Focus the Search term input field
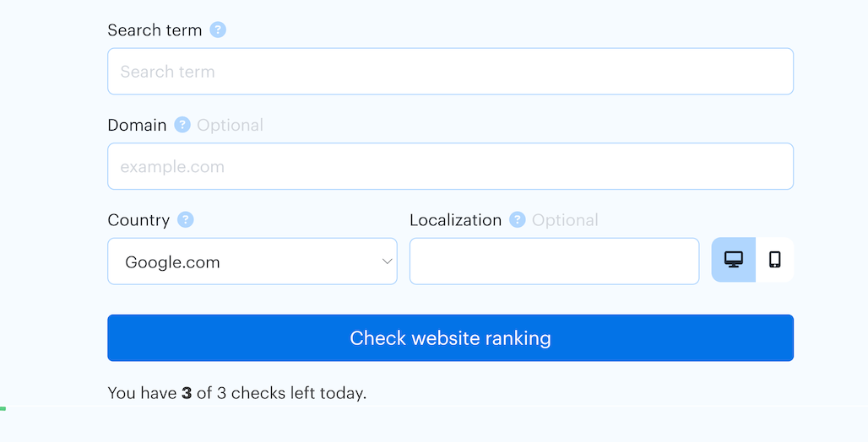The width and height of the screenshot is (868, 442). pos(450,72)
